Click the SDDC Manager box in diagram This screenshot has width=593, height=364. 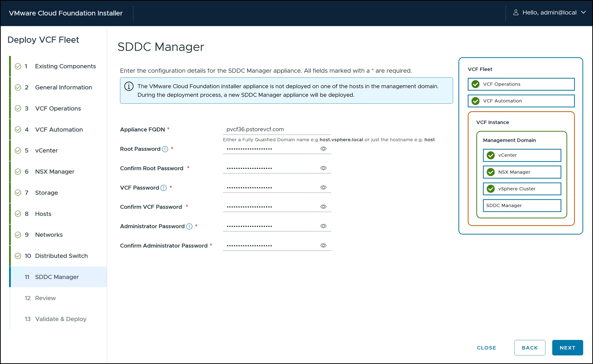522,206
